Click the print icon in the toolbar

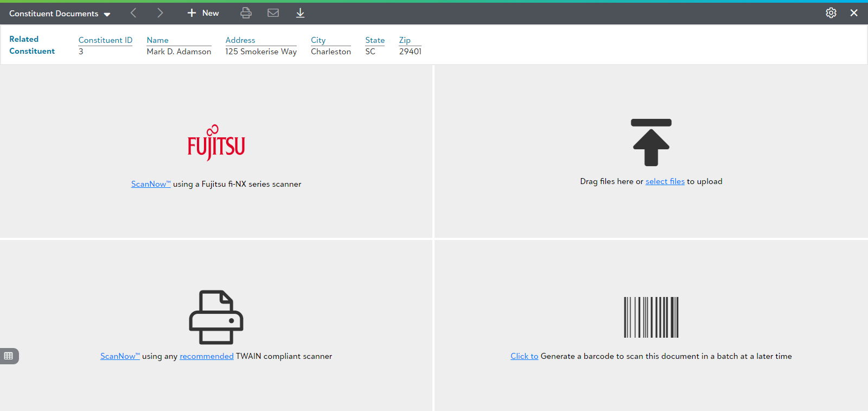pos(246,13)
